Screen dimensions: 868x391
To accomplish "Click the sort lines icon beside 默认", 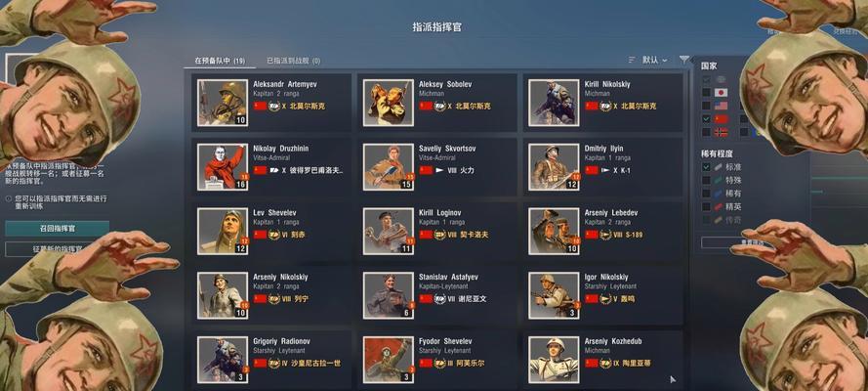I will coord(632,60).
